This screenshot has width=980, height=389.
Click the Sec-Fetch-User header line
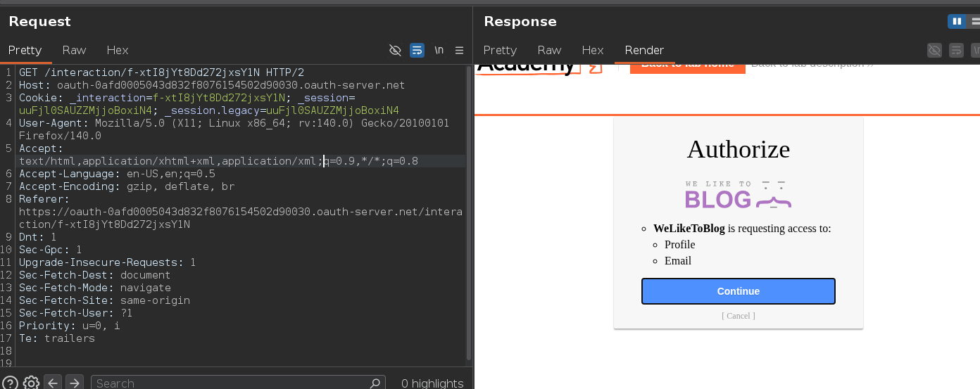tap(75, 313)
